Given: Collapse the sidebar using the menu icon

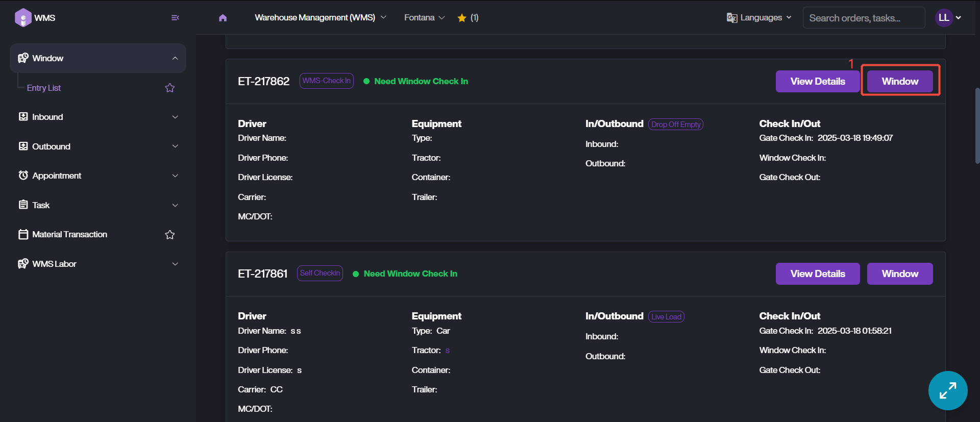Looking at the screenshot, I should [x=175, y=18].
